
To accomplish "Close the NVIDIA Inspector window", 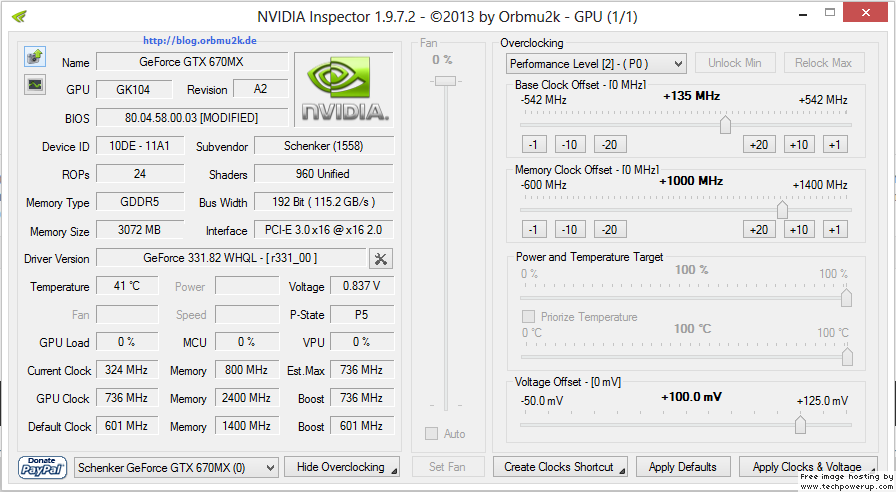I will pyautogui.click(x=865, y=13).
